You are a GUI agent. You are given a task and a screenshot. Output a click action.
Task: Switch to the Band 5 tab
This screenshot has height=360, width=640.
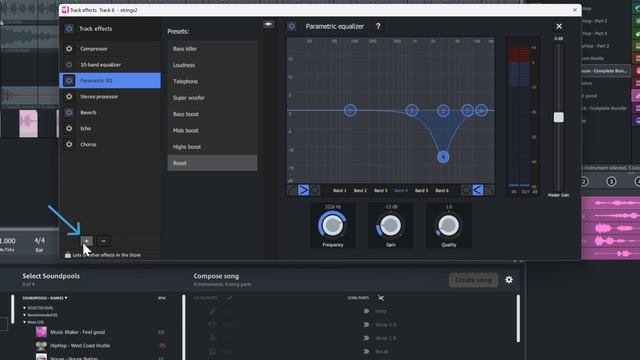[x=421, y=191]
